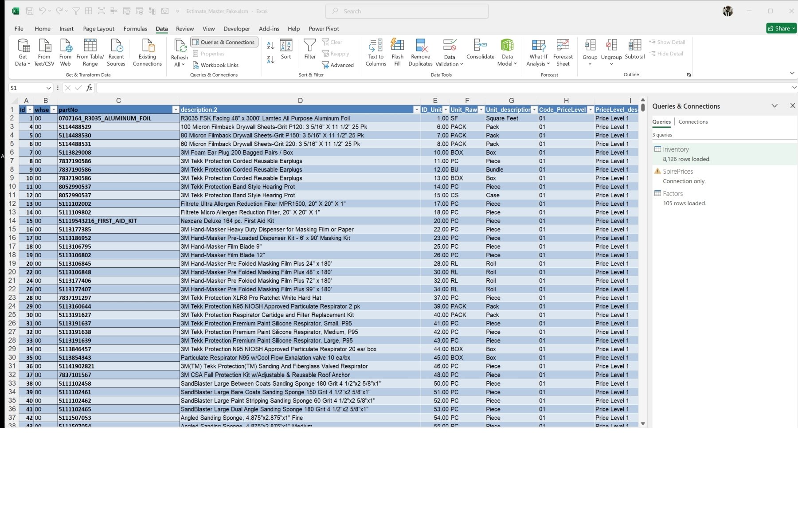Image resolution: width=798 pixels, height=532 pixels.
Task: Click Advanced filter option
Action: 338,65
